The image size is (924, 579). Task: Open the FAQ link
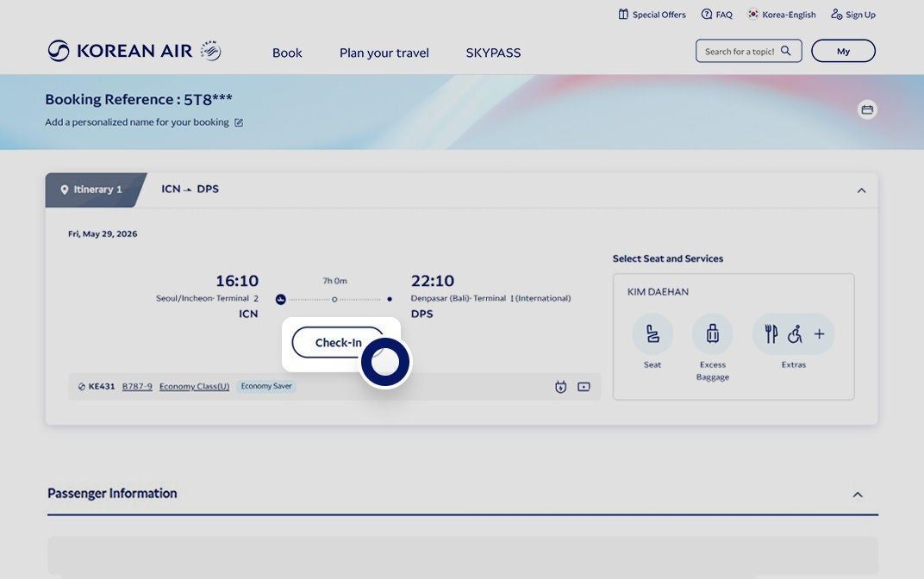click(x=716, y=15)
